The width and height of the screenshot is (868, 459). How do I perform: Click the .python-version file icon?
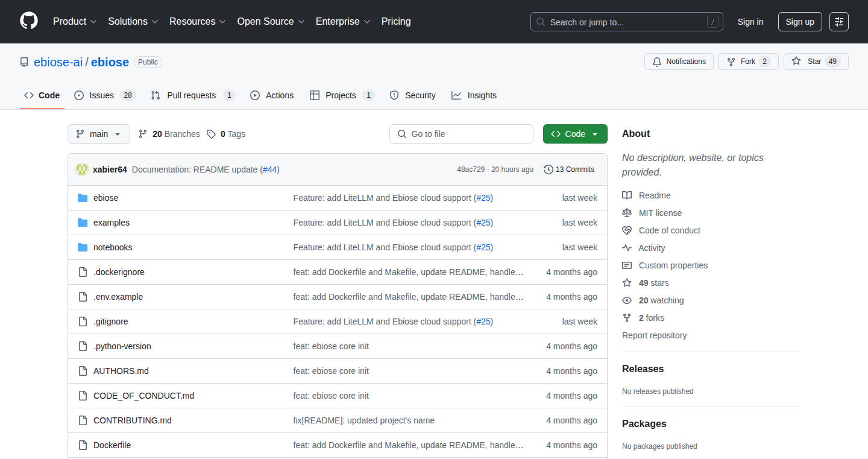[83, 346]
